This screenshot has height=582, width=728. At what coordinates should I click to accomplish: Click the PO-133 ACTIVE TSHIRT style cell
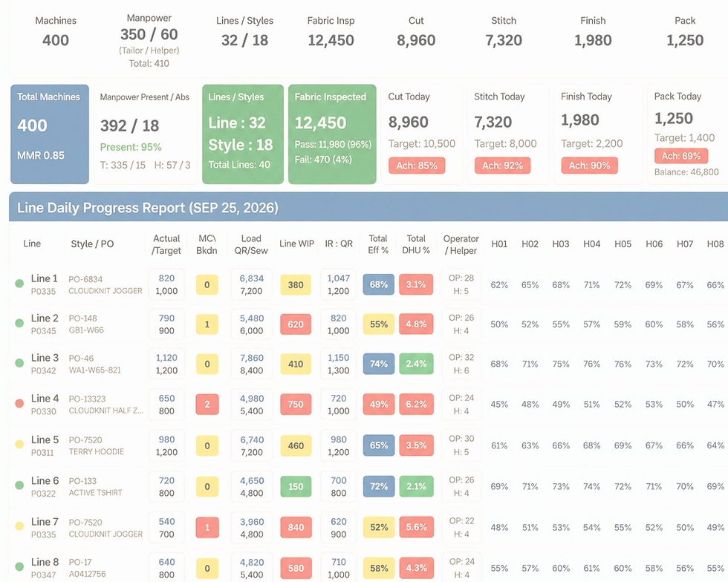[x=95, y=486]
